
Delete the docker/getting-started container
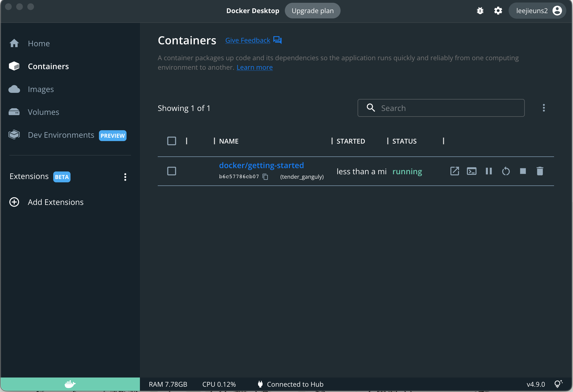click(x=540, y=171)
